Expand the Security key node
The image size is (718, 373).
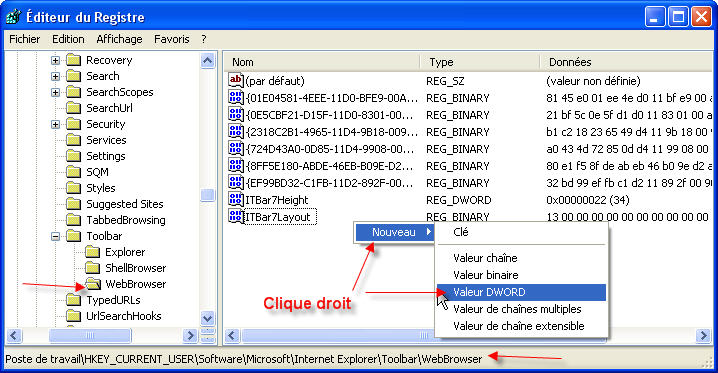(x=55, y=124)
